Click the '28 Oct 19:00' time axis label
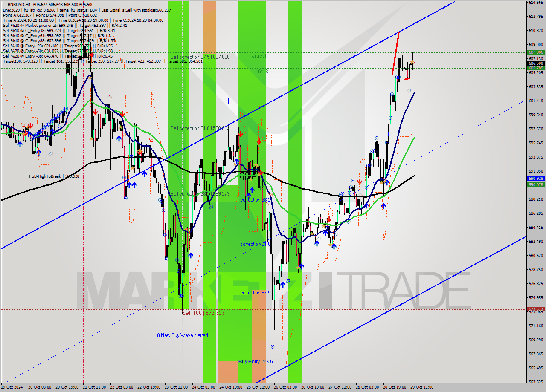The image size is (546, 392). click(394, 387)
